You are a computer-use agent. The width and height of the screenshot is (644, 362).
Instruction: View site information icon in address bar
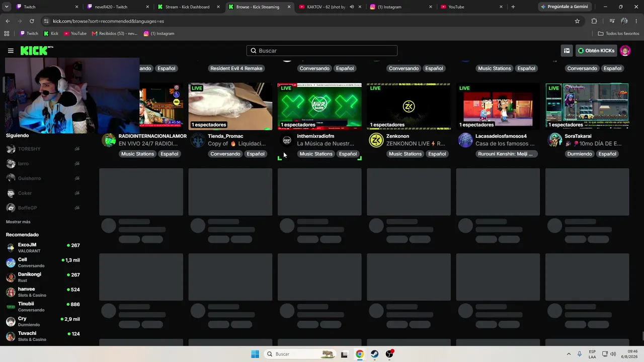[46, 21]
